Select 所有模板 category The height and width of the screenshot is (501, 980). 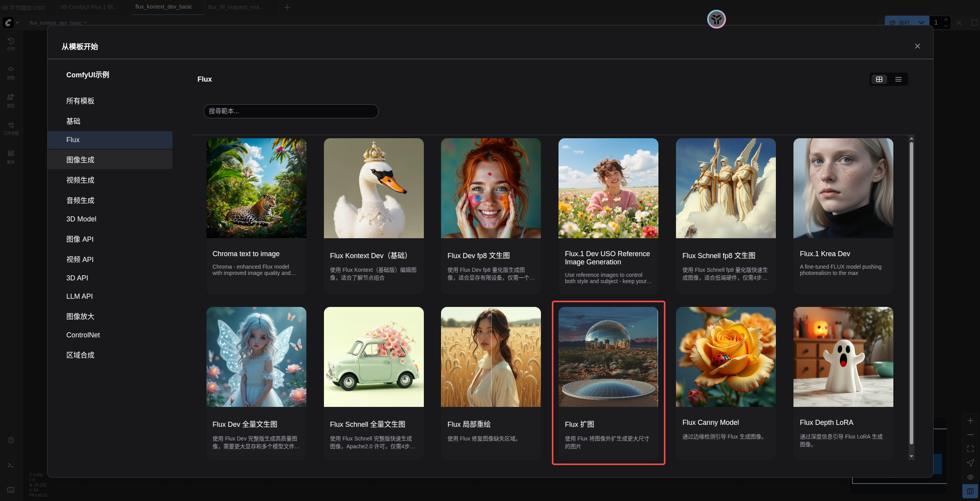110,101
